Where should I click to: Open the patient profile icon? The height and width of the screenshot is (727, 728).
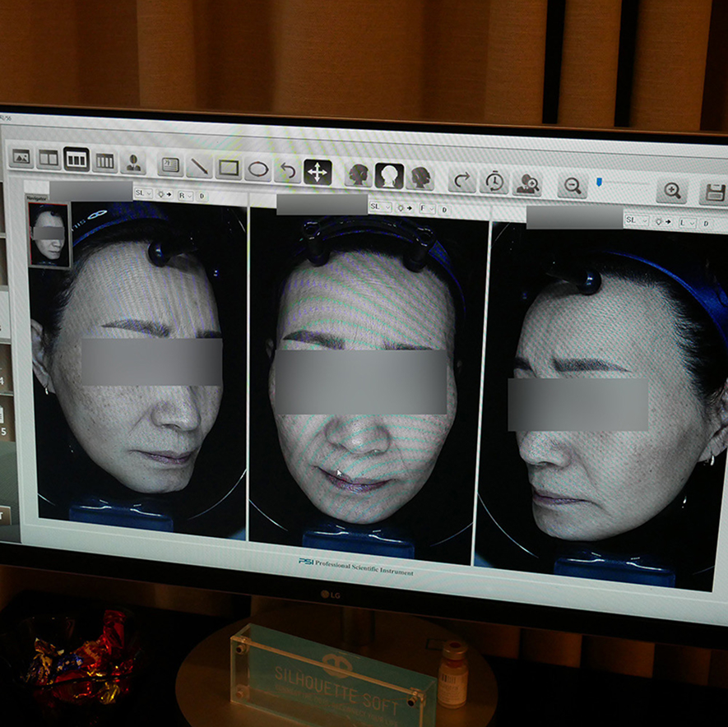point(133,163)
